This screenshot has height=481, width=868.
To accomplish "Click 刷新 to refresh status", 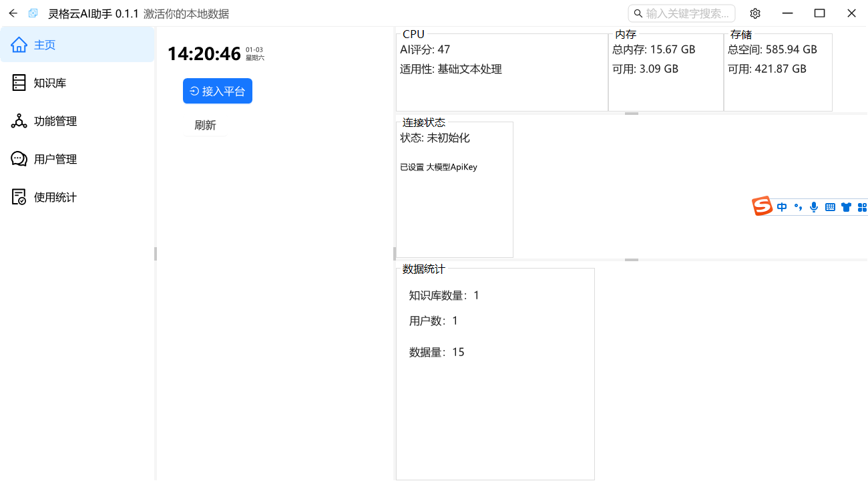I will (x=204, y=124).
